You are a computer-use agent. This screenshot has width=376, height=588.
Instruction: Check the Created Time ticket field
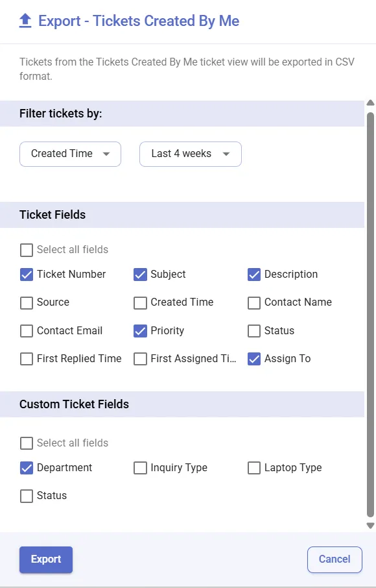(140, 302)
